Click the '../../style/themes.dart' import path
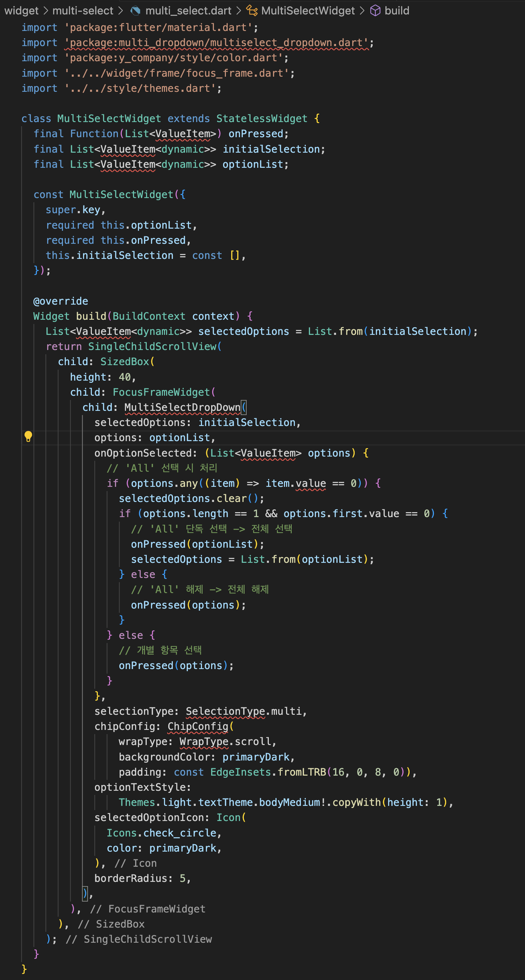This screenshot has height=980, width=525. coord(140,88)
